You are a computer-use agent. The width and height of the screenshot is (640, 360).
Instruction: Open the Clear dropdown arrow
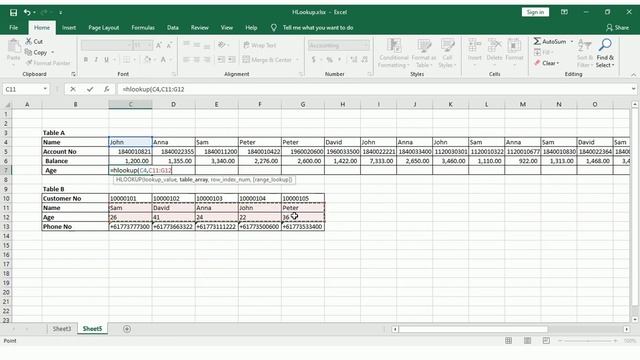(x=558, y=63)
